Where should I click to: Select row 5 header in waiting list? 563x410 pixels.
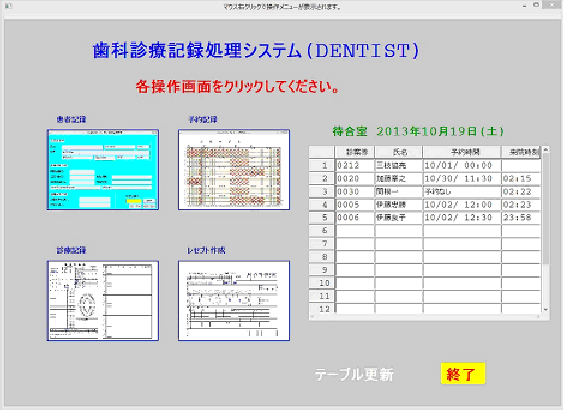[322, 217]
